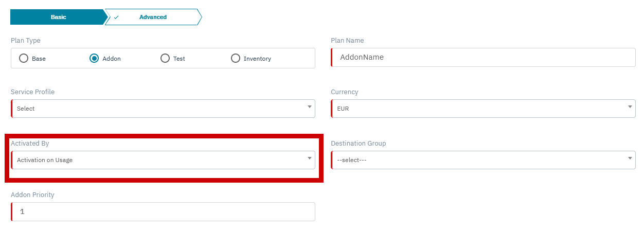Image resolution: width=644 pixels, height=231 pixels.
Task: Click the Destination Group label
Action: click(358, 144)
